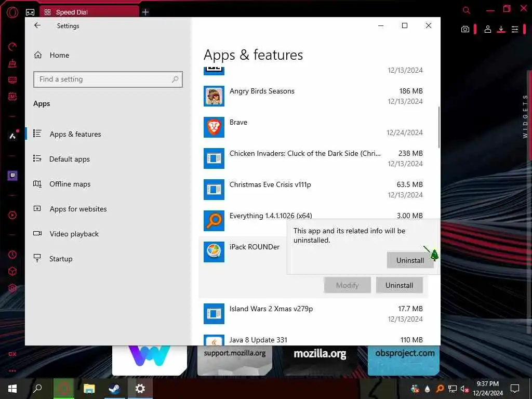The height and width of the screenshot is (399, 532).
Task: Click iPack ROUNDer app icon
Action: pyautogui.click(x=214, y=252)
